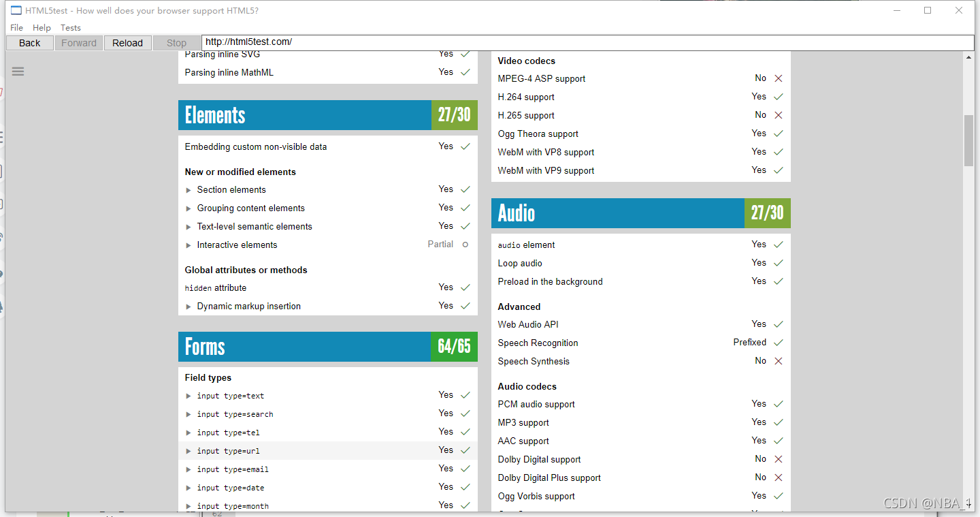The height and width of the screenshot is (517, 980).
Task: Focus the URL address field
Action: click(x=588, y=42)
